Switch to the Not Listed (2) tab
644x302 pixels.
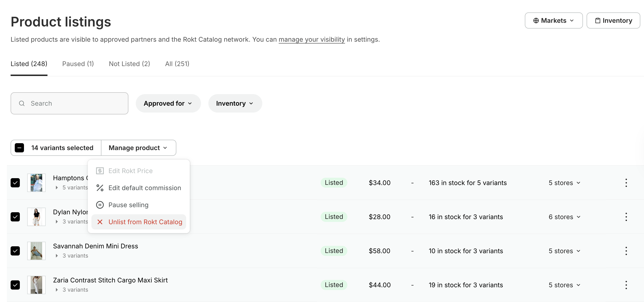[x=129, y=64]
